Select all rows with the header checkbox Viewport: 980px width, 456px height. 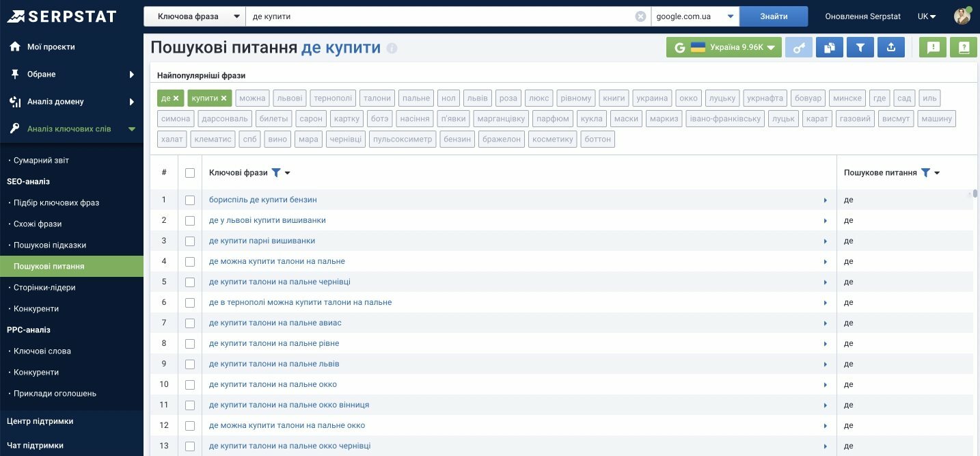[190, 172]
